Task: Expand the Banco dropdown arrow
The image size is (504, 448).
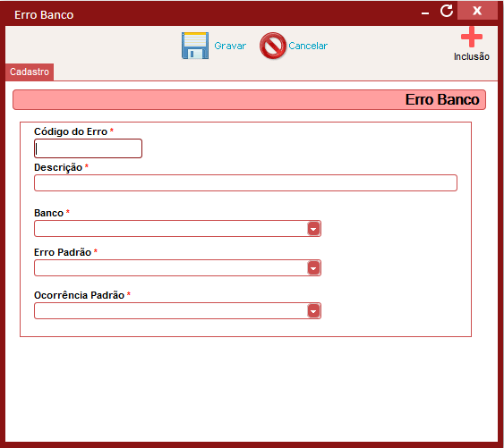Action: (x=313, y=229)
